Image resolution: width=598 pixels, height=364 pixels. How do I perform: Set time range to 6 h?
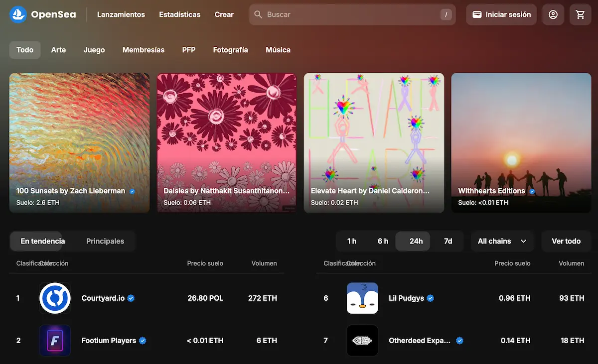(383, 241)
